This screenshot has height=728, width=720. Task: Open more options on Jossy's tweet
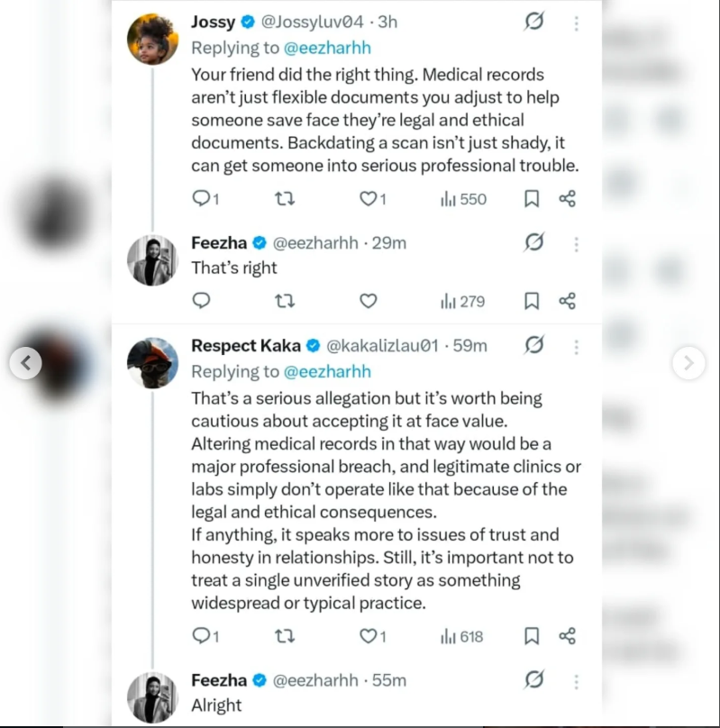click(575, 21)
